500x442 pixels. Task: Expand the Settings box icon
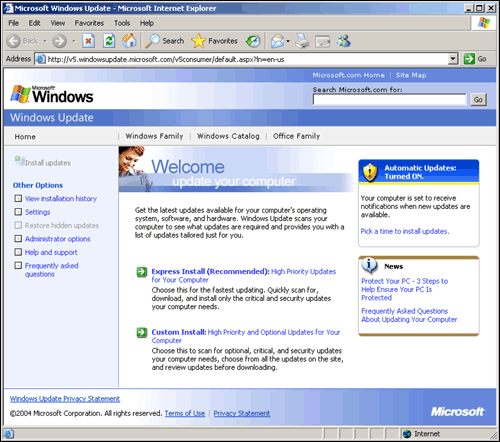[x=18, y=212]
